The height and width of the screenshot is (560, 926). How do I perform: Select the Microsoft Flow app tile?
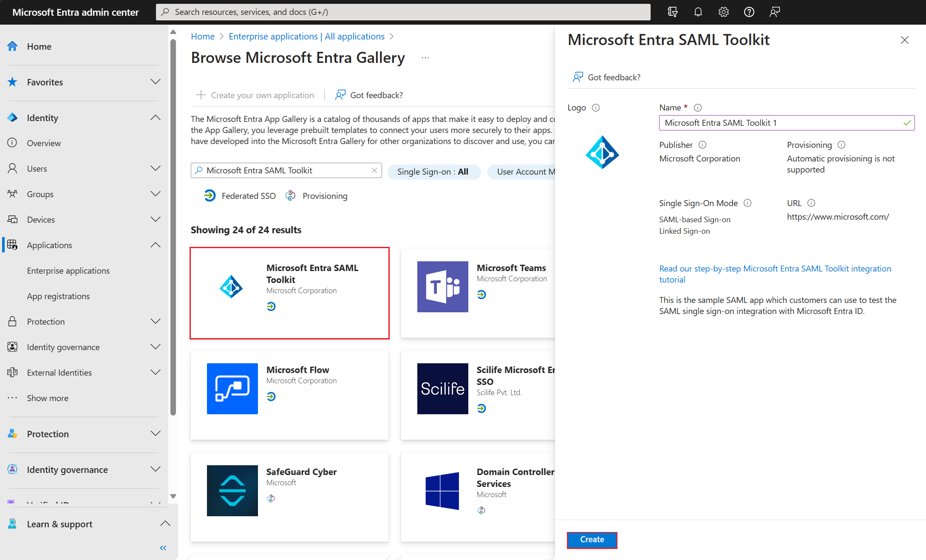[289, 395]
